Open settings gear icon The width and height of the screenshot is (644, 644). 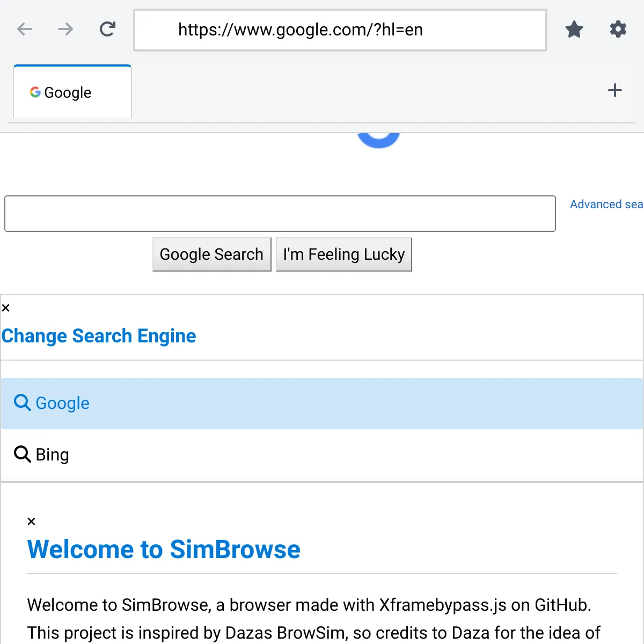[x=618, y=29]
